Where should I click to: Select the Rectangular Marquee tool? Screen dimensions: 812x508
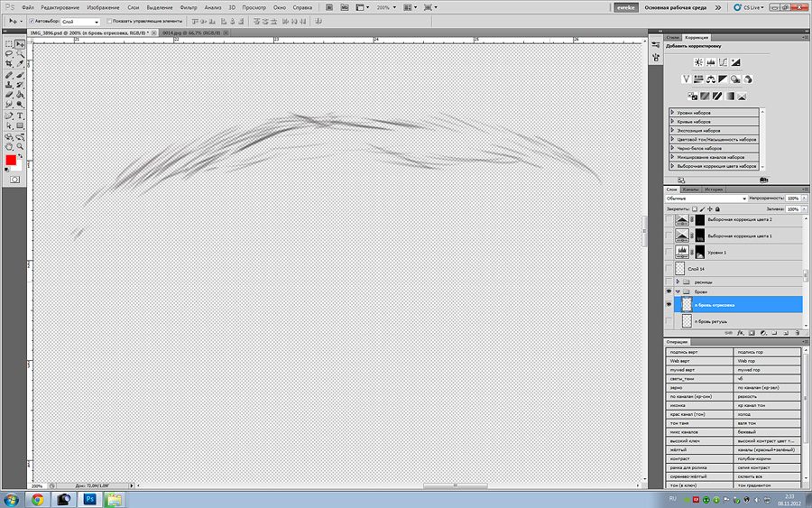9,44
